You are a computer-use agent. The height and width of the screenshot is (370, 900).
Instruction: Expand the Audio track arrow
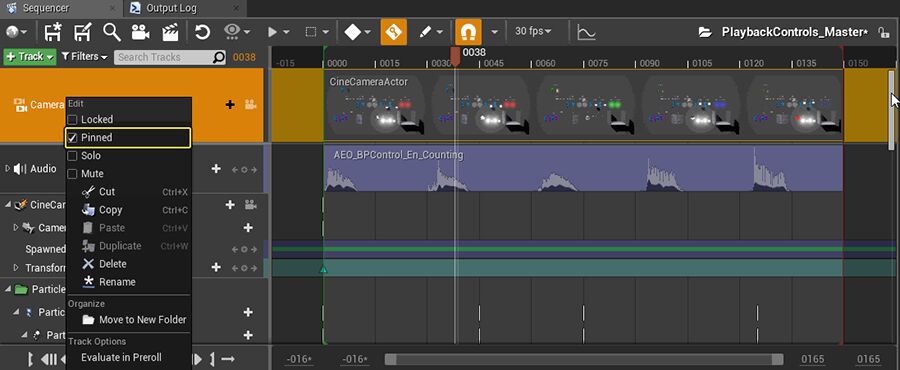point(7,169)
